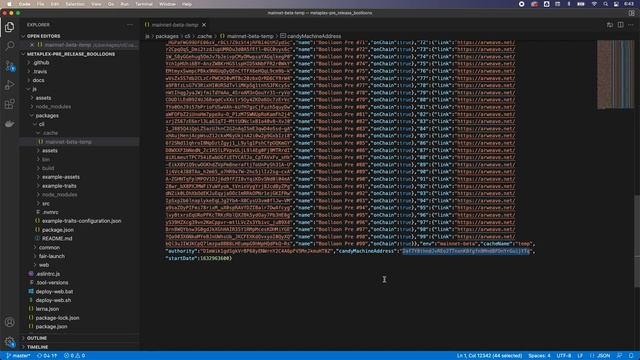Collapse the Open Editors section

[x=43, y=36]
